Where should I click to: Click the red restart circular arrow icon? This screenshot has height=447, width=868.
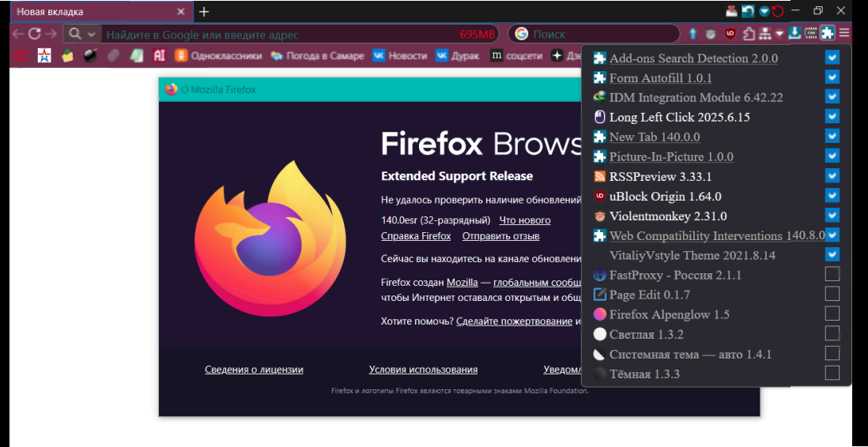[x=778, y=10]
